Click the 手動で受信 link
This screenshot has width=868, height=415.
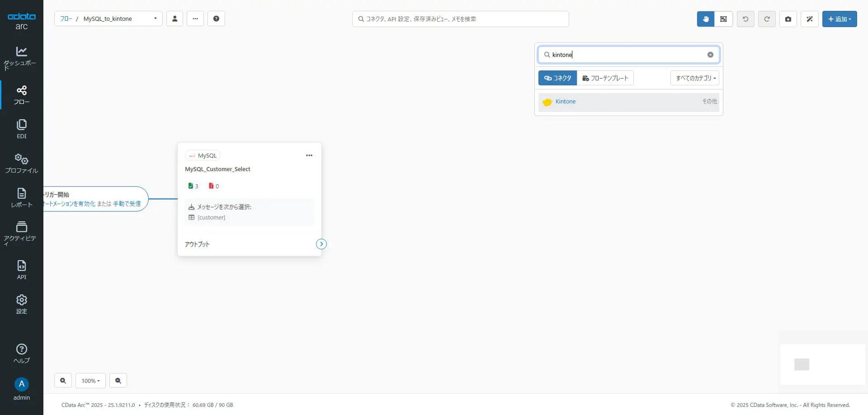pyautogui.click(x=127, y=204)
